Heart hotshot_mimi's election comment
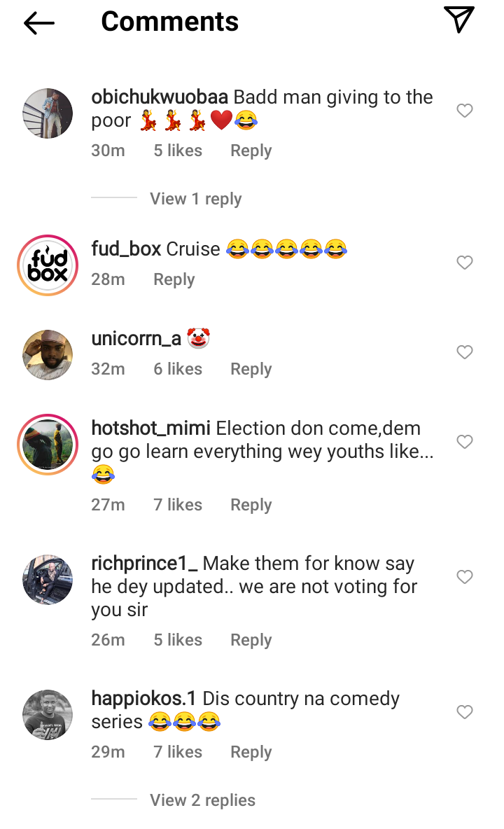This screenshot has width=504, height=829. click(465, 442)
